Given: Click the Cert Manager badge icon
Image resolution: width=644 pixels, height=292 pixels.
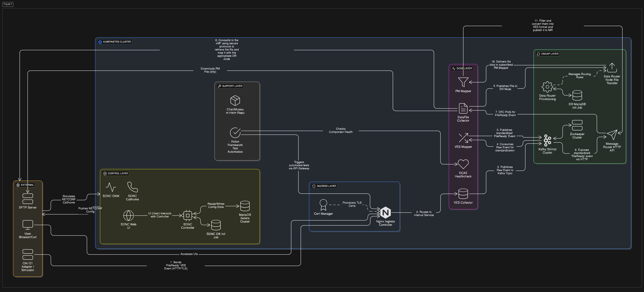Looking at the screenshot, I should point(323,205).
